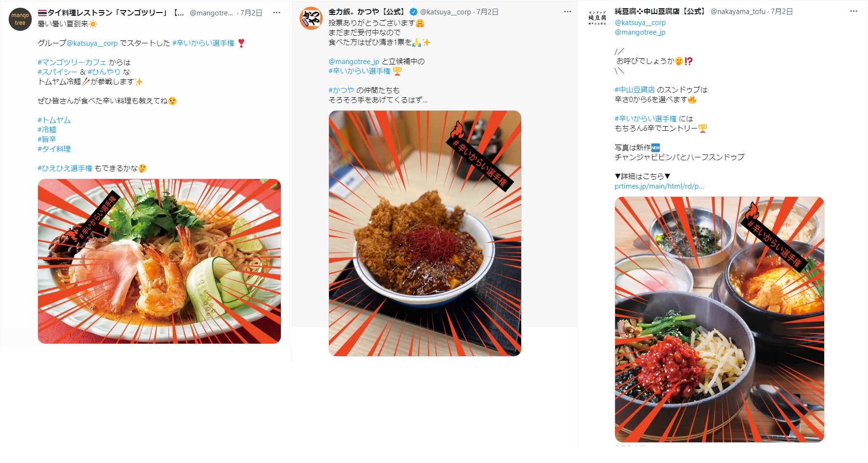Open the tom yum cold noodle photo

(159, 261)
